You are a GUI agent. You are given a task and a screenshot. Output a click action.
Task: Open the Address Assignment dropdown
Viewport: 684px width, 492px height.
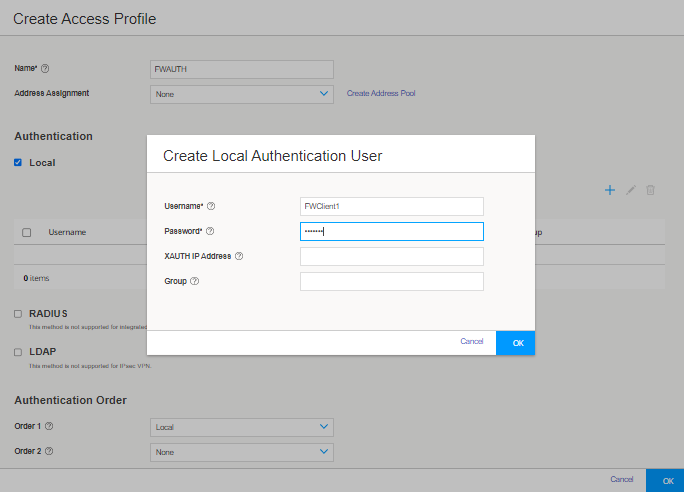tap(241, 94)
